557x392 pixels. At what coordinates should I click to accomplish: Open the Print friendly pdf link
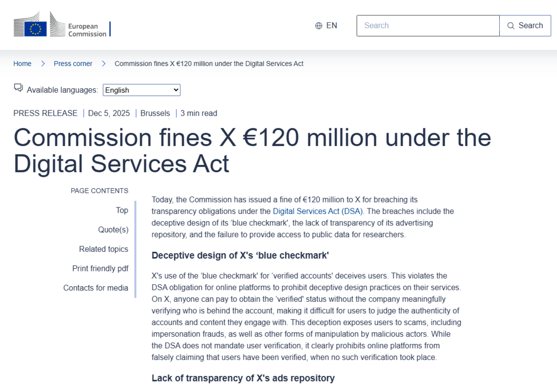(x=101, y=269)
